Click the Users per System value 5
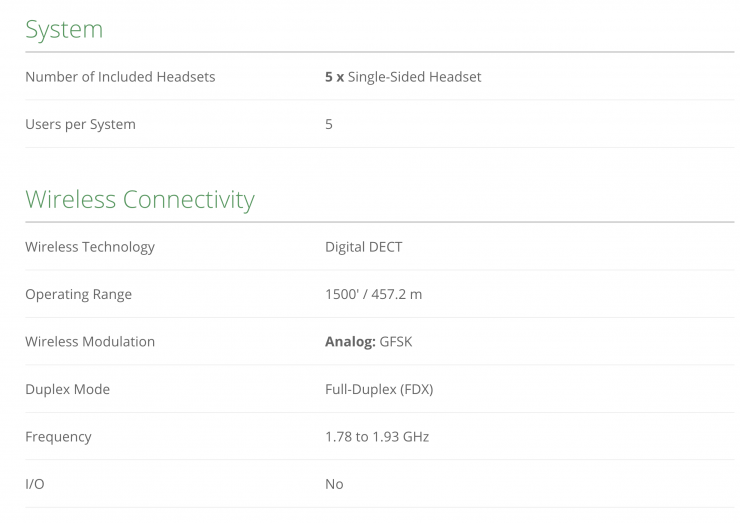Viewport: 740px width, 523px height. tap(329, 125)
